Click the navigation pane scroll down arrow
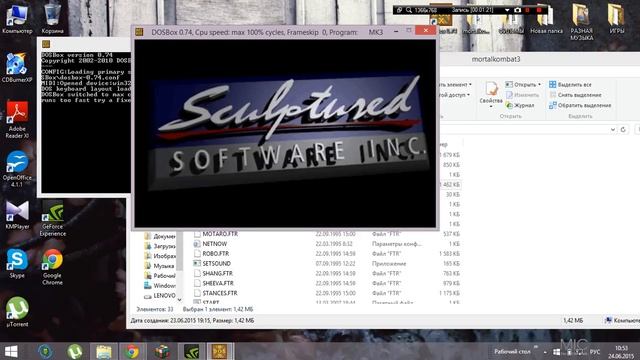 (x=180, y=300)
